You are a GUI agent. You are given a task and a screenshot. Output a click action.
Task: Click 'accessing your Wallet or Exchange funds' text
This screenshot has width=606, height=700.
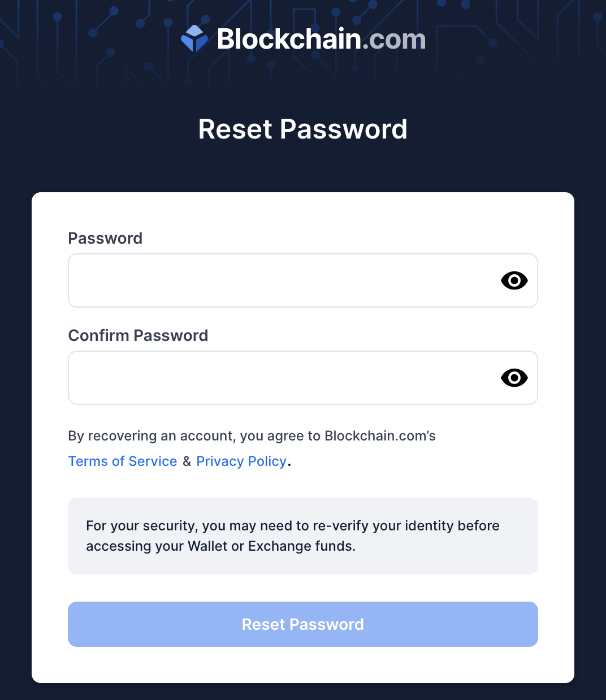pyautogui.click(x=220, y=546)
